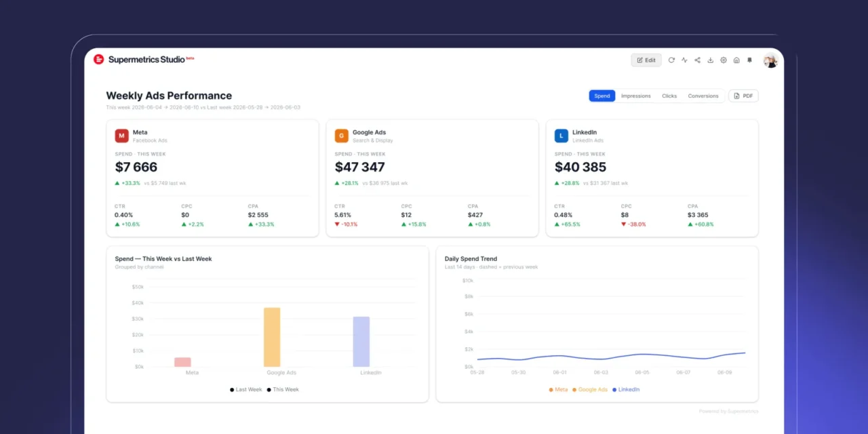Click the Powered by Supermetrics footer text
This screenshot has width=868, height=434.
point(729,411)
